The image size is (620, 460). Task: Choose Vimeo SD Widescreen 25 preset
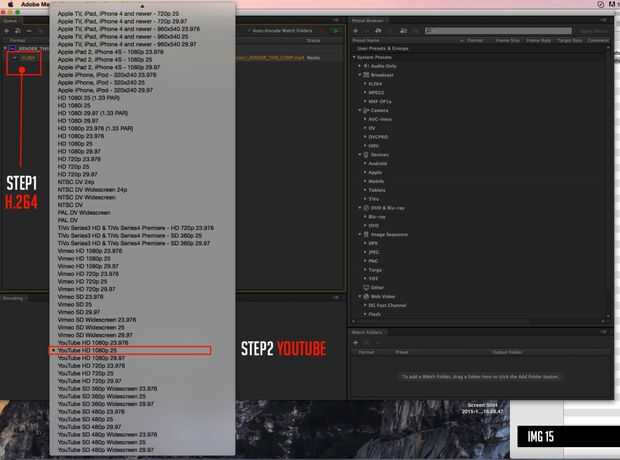coord(91,327)
